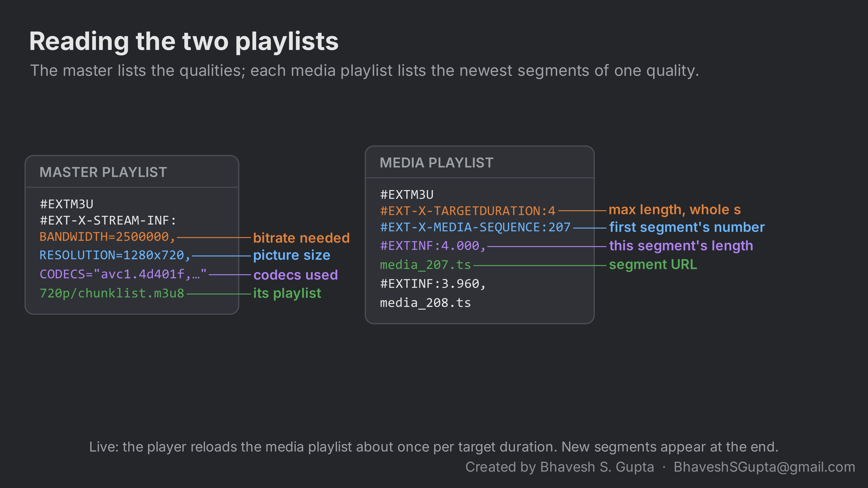
Task: Click the media_208.ts segment name
Action: point(425,303)
